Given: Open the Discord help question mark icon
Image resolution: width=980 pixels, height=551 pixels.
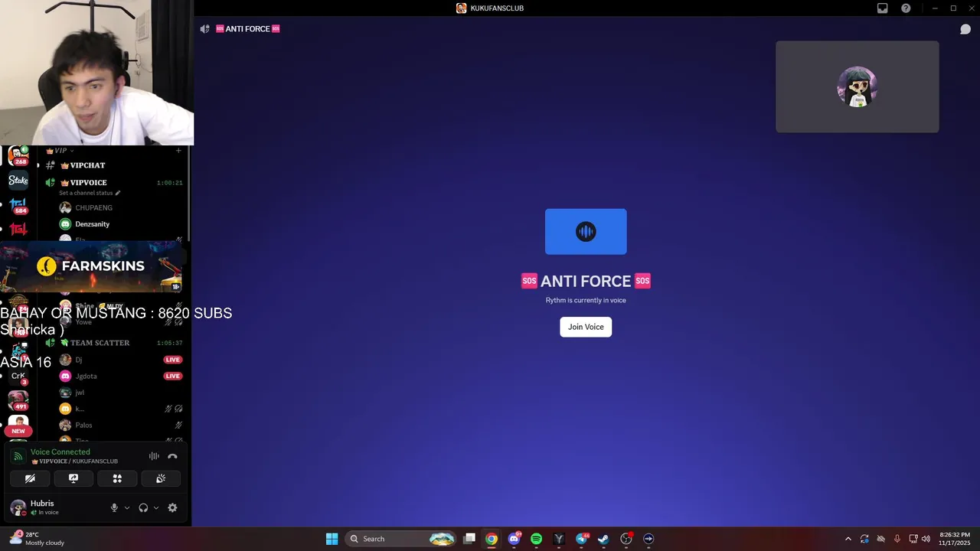Looking at the screenshot, I should click(x=906, y=8).
